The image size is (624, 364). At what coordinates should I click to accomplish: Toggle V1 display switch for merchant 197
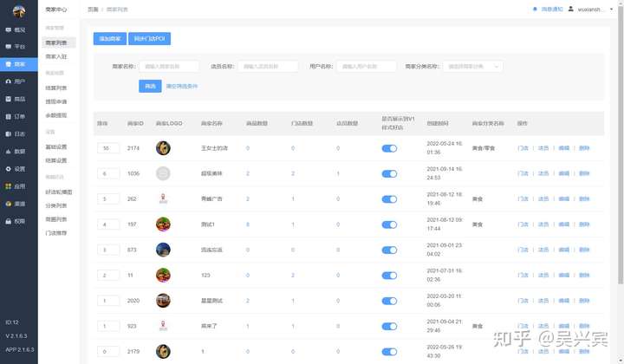(x=389, y=224)
